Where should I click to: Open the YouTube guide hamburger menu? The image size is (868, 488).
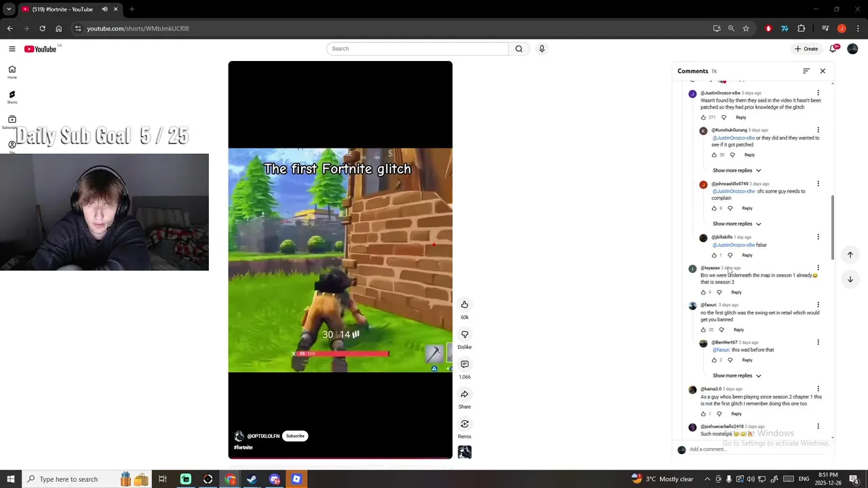12,49
